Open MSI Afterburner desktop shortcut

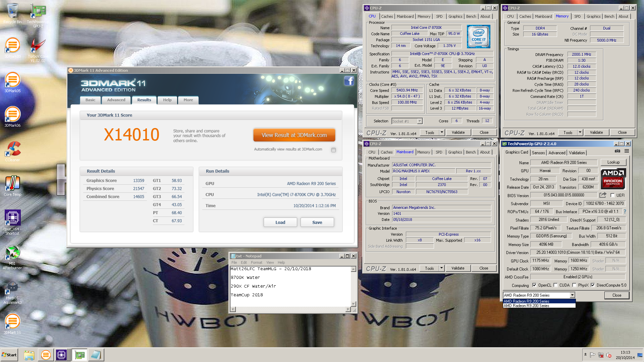tap(12, 257)
